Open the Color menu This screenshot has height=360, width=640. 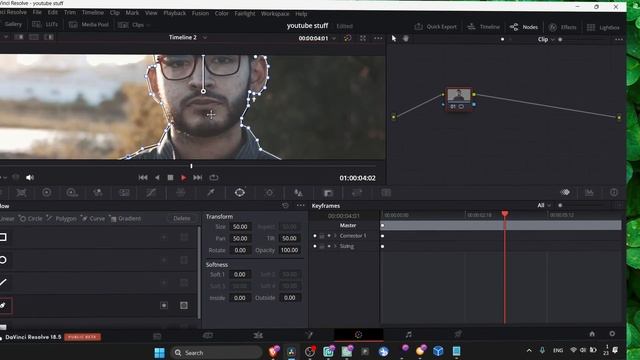(x=222, y=13)
